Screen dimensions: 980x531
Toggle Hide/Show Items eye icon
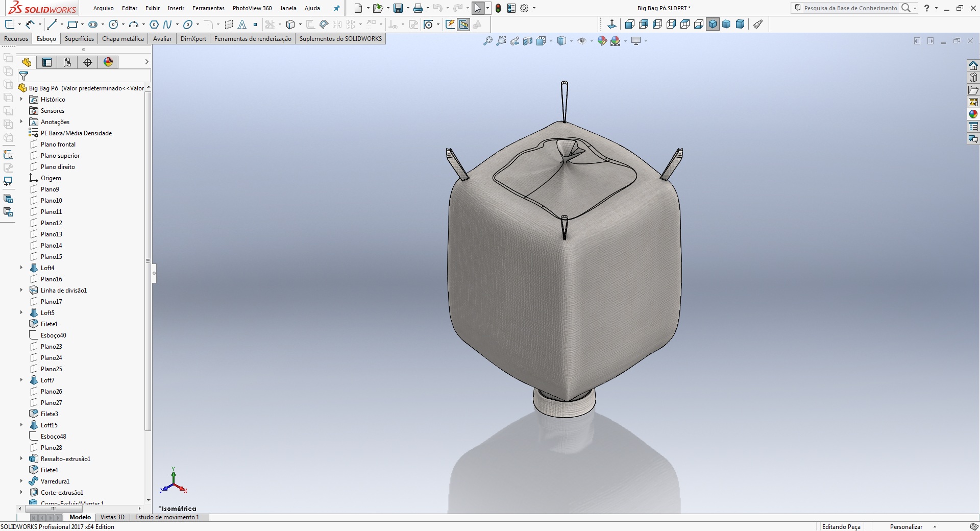tap(581, 41)
